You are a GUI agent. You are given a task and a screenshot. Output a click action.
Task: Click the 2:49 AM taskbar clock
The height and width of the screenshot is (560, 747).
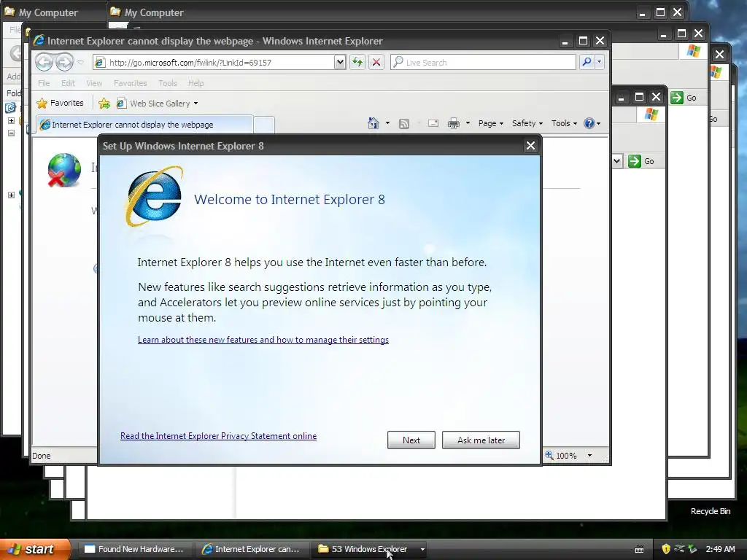coord(720,549)
